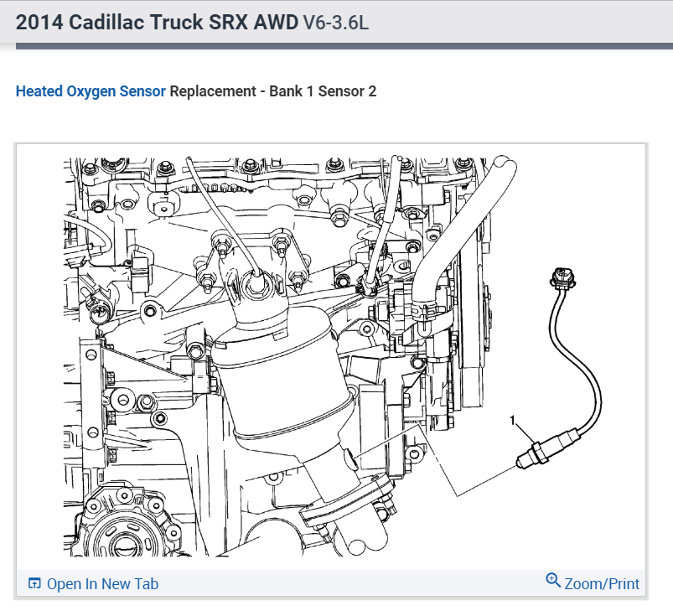The height and width of the screenshot is (616, 673).
Task: Click the 2014 Cadillac Truck SRX AWD title
Action: click(157, 22)
